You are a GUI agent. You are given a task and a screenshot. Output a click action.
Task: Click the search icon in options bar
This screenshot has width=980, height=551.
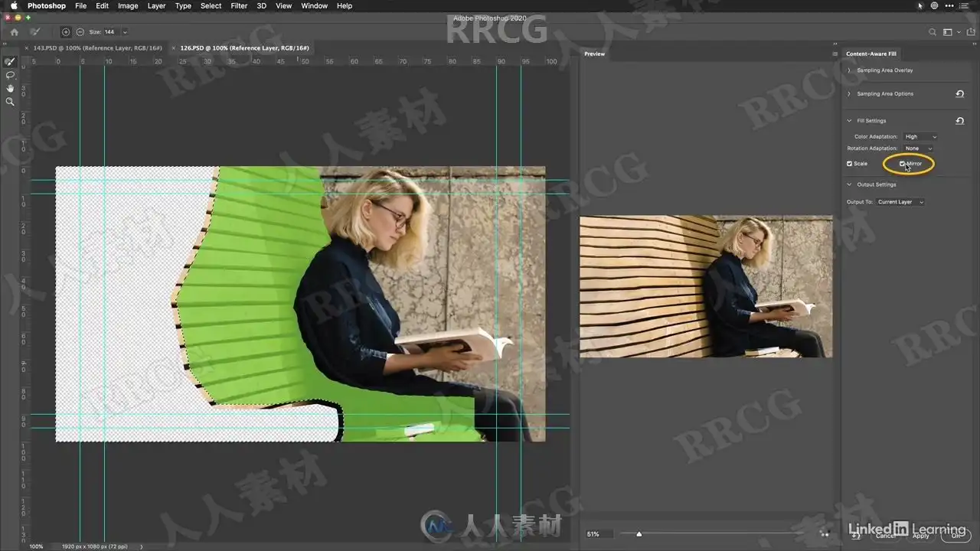click(x=932, y=32)
